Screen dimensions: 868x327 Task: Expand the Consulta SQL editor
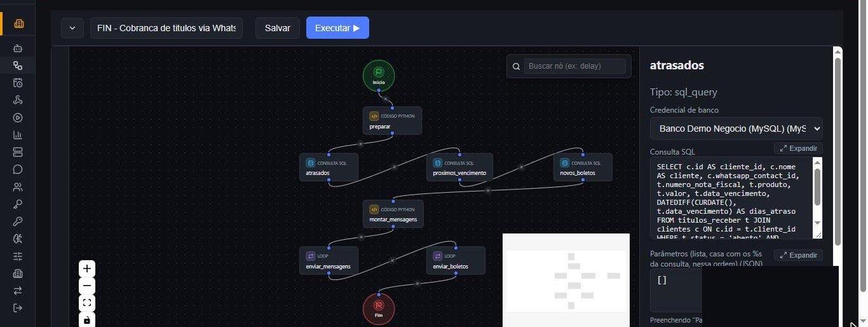[x=798, y=148]
